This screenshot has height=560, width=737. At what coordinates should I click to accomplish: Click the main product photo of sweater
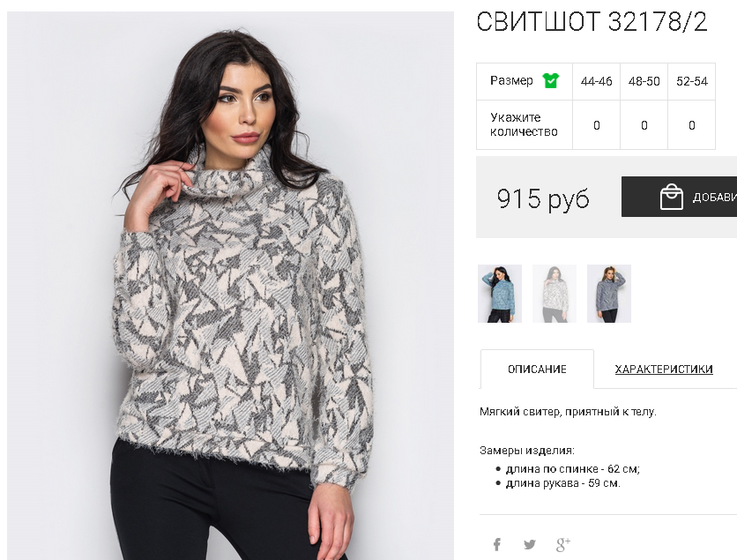(x=230, y=286)
